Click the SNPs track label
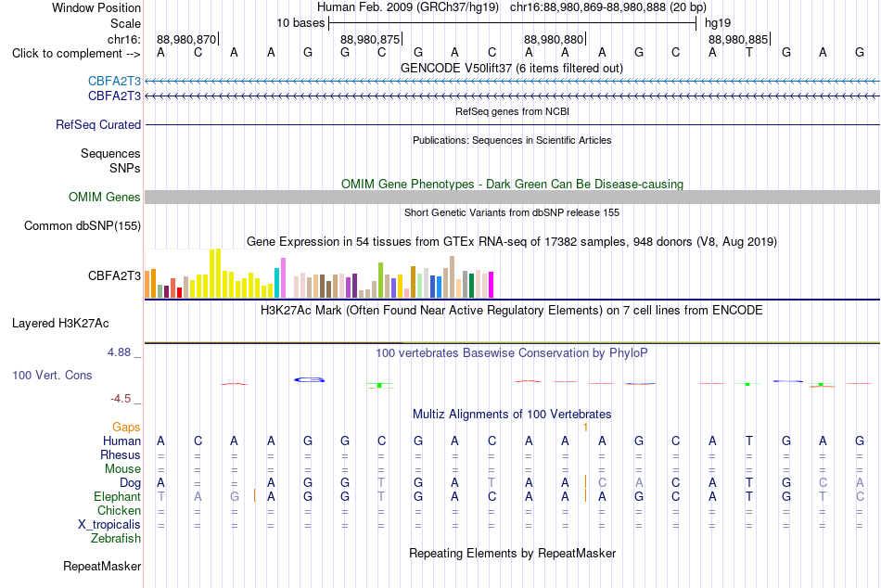This screenshot has width=881, height=588. click(125, 168)
